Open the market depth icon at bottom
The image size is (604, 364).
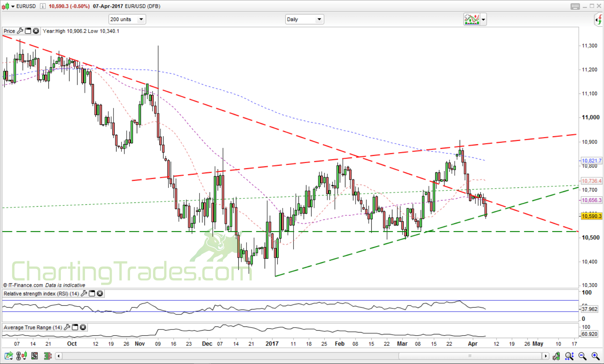point(47,355)
